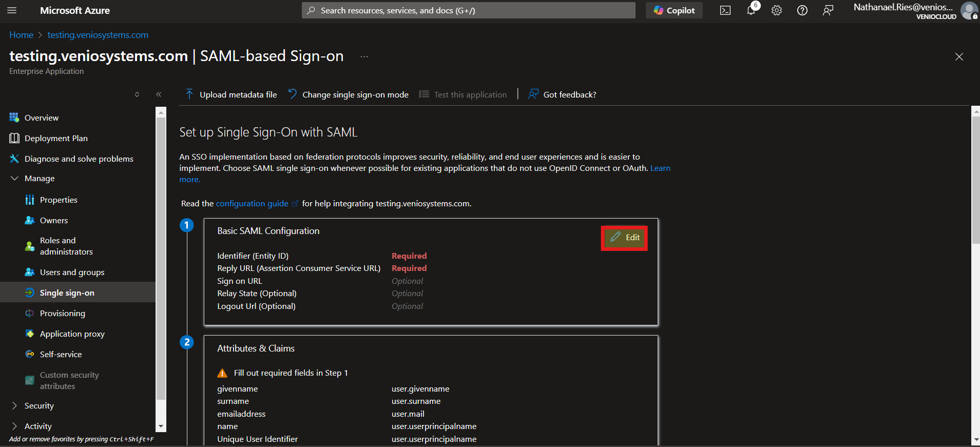Click the Identifier (Entity ID) label
The image size is (980, 447).
point(253,256)
